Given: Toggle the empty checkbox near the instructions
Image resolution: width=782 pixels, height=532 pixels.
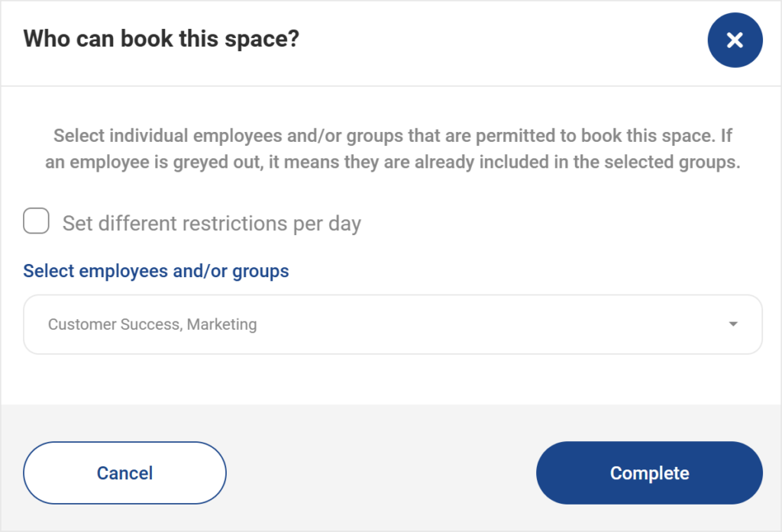Looking at the screenshot, I should (x=35, y=221).
